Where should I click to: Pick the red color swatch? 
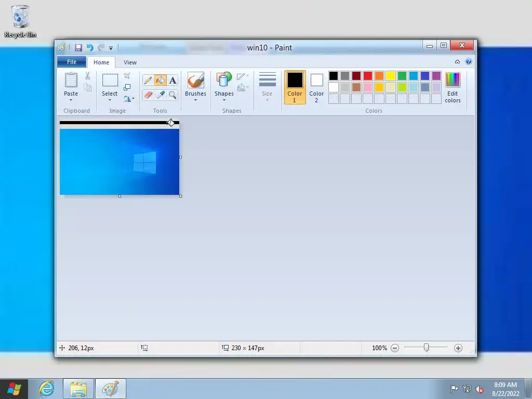point(368,76)
